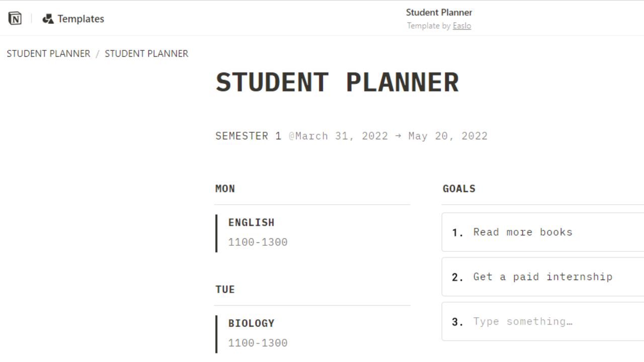
Task: Select the SEMESTER 1 heading text
Action: click(x=248, y=136)
